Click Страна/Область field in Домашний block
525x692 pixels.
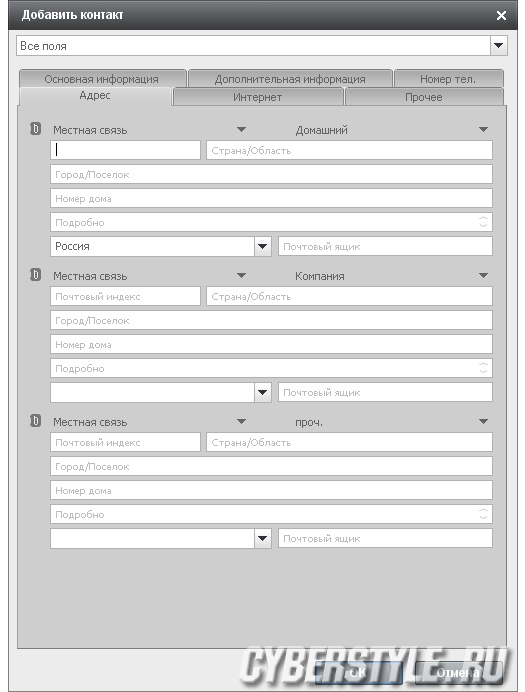tap(349, 150)
